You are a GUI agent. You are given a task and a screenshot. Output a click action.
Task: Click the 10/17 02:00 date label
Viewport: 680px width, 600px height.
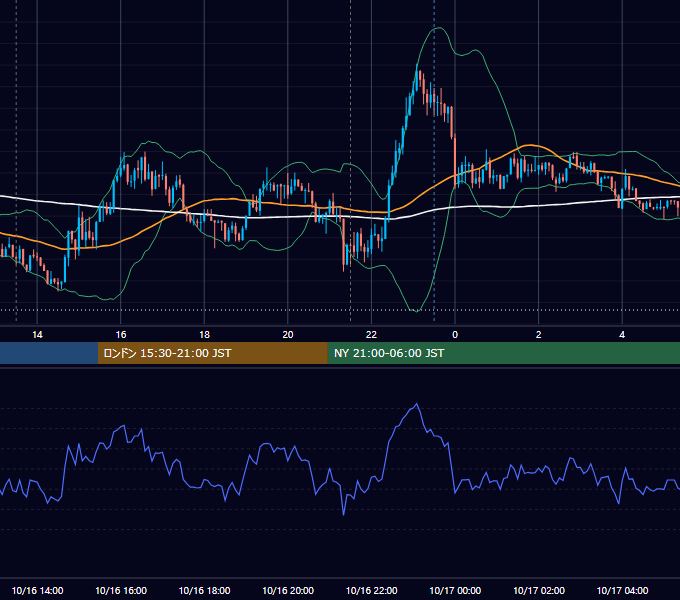coord(539,590)
